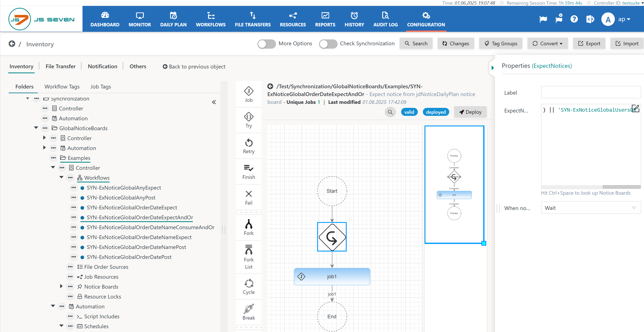Switch to the Workflow Tags tab

pos(62,87)
